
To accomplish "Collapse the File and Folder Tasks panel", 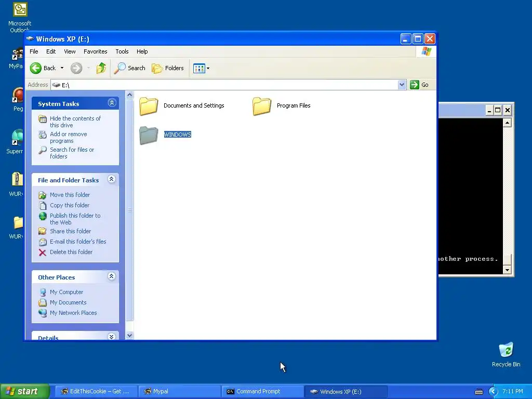I will point(112,179).
